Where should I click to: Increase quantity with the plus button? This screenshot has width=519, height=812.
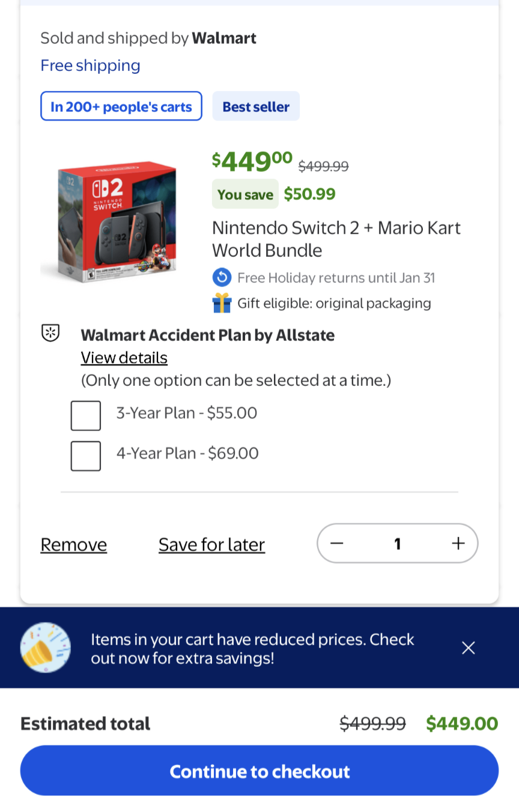(x=458, y=543)
